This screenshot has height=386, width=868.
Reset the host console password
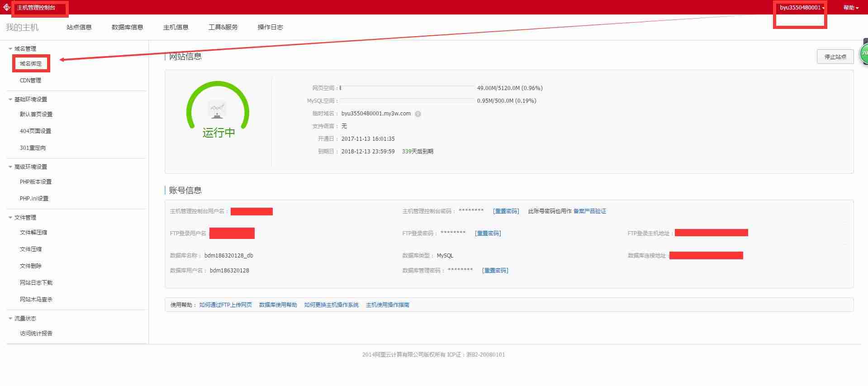tap(506, 211)
